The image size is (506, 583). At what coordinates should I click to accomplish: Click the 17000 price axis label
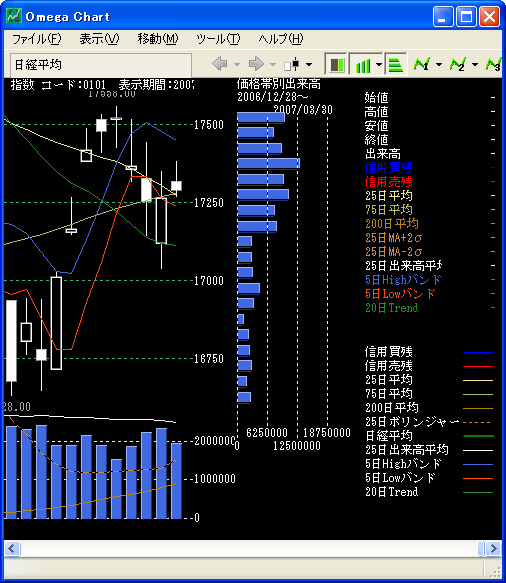(209, 280)
